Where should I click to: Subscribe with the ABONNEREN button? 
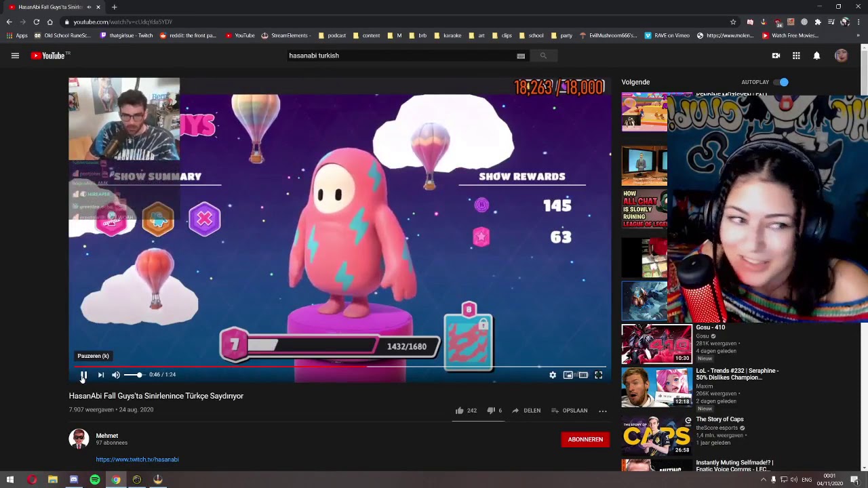click(x=585, y=439)
